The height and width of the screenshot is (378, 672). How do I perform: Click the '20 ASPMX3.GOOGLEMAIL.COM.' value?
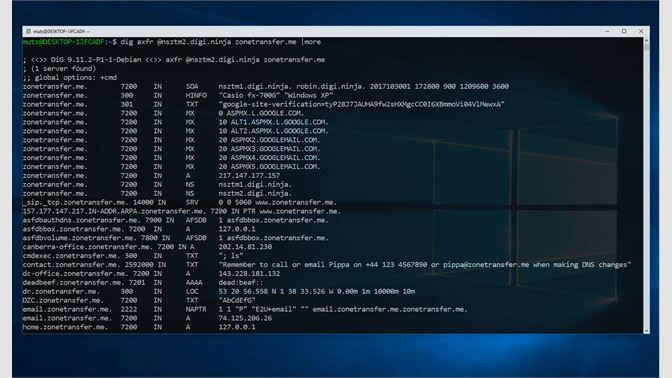(x=269, y=149)
